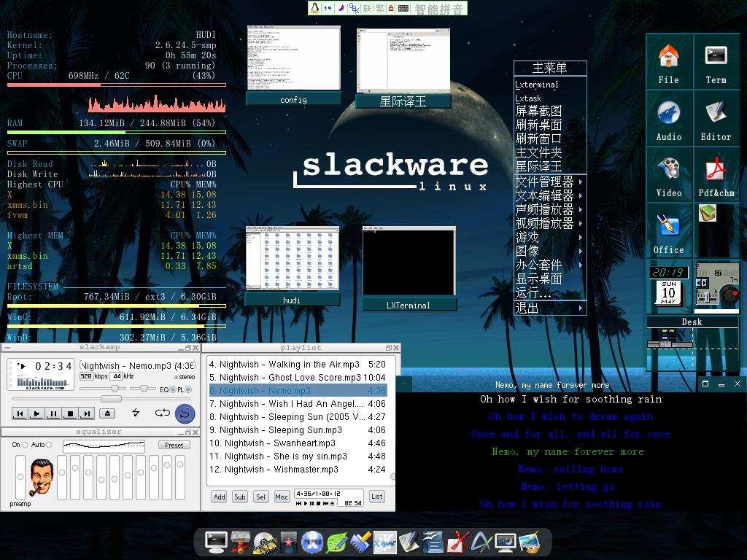Pause playback in slackamp

pos(53,413)
